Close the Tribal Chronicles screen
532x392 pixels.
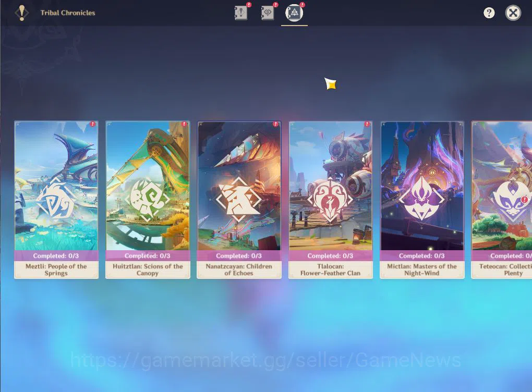click(513, 13)
